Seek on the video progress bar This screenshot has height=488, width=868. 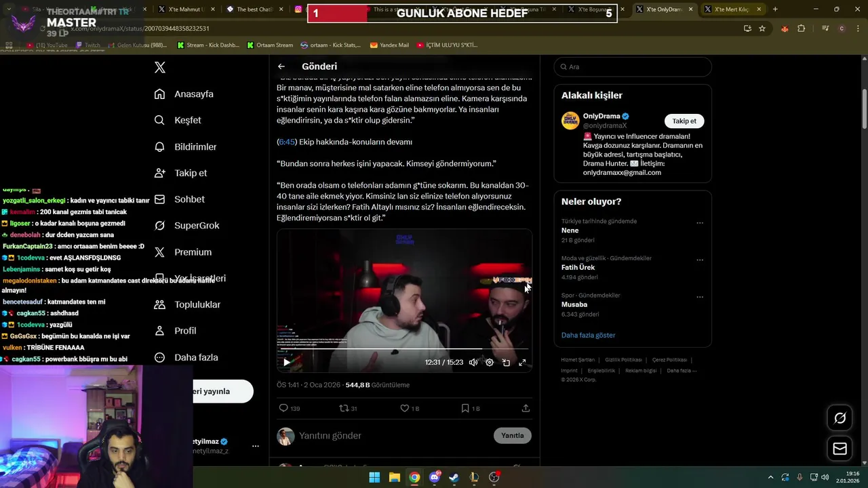click(x=404, y=349)
